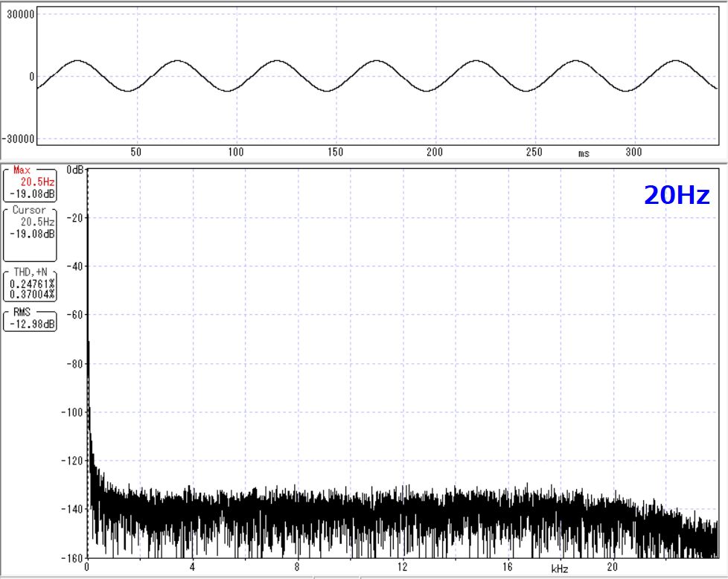Viewport: 728px width, 579px height.
Task: Click the -30000 amplitude label in waveform
Action: (19, 138)
